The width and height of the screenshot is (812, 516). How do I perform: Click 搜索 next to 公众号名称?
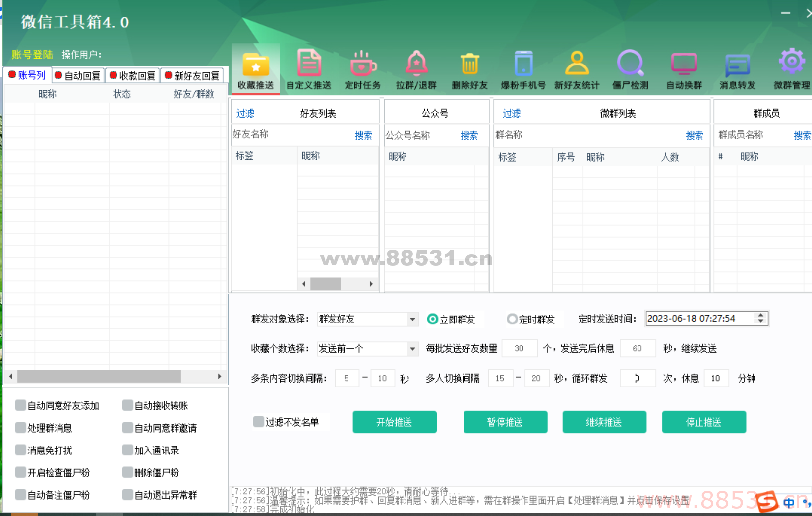469,135
